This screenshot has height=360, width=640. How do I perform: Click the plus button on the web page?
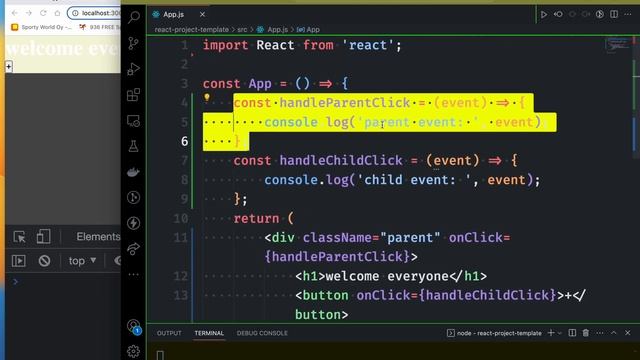tap(9, 66)
